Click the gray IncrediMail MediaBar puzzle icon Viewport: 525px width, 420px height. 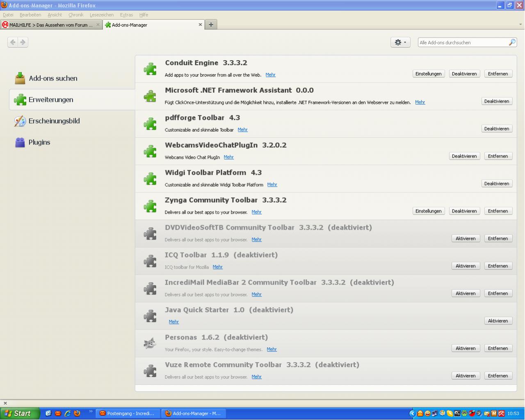(150, 289)
